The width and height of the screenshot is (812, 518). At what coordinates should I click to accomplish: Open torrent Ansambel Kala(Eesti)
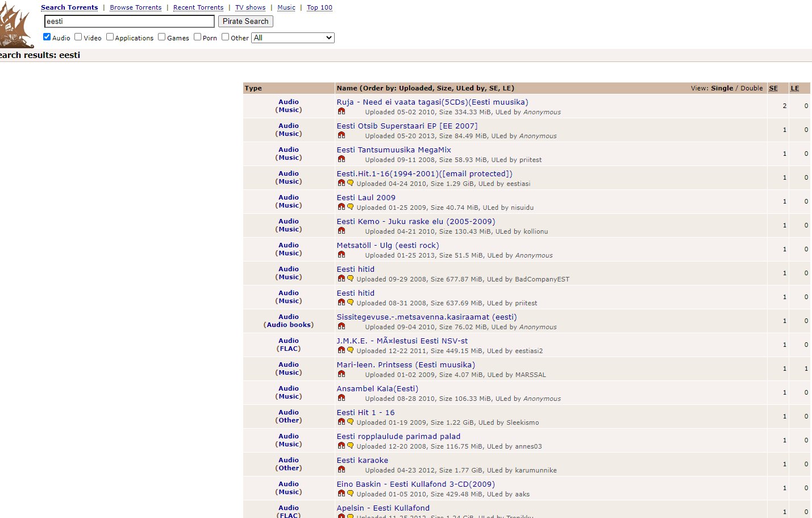[377, 389]
